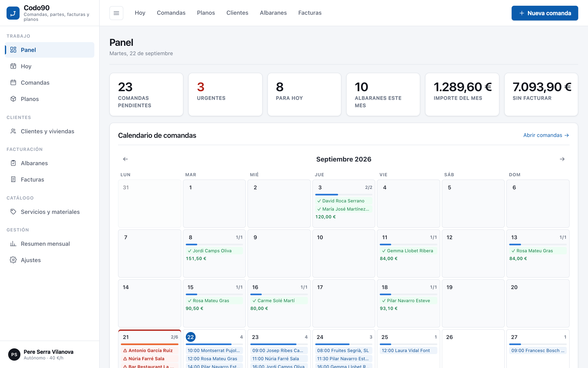The image size is (588, 368).
Task: Click the progress bar on day 22
Action: tap(214, 344)
